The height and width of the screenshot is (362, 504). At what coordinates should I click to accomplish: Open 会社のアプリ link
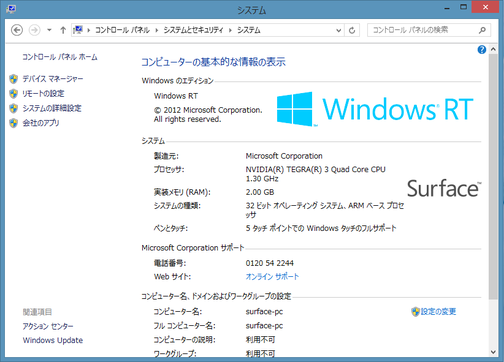click(41, 123)
